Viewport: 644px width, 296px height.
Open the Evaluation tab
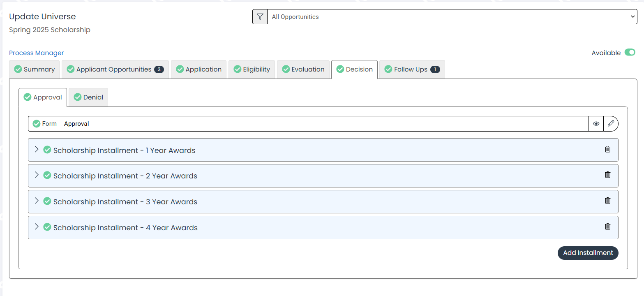[303, 69]
